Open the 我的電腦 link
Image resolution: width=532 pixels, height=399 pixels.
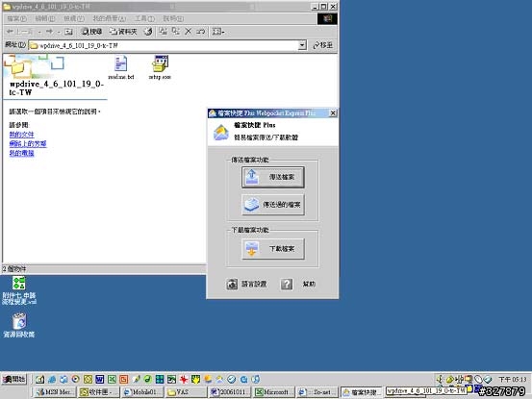(x=21, y=153)
